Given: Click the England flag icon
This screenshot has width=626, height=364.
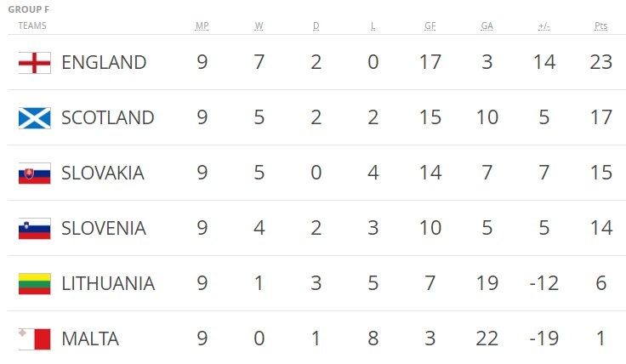Looking at the screenshot, I should [35, 62].
